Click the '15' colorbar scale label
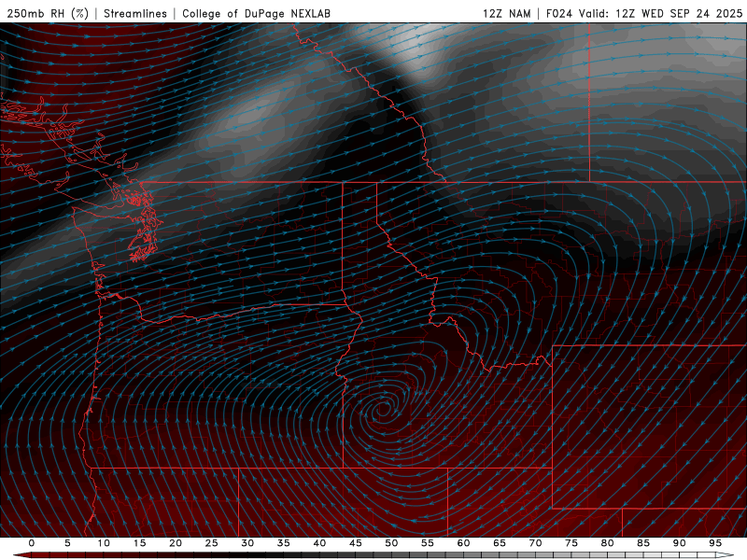 click(x=139, y=543)
